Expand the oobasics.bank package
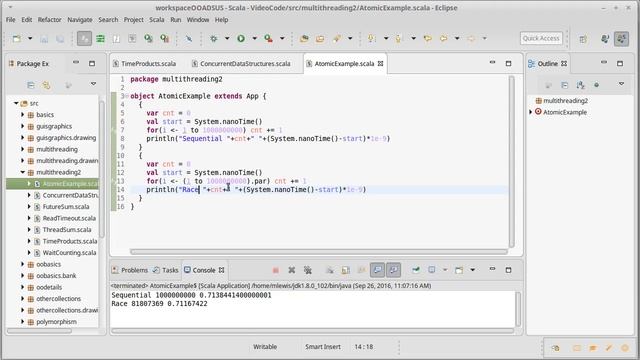The image size is (640, 360). coord(23,276)
